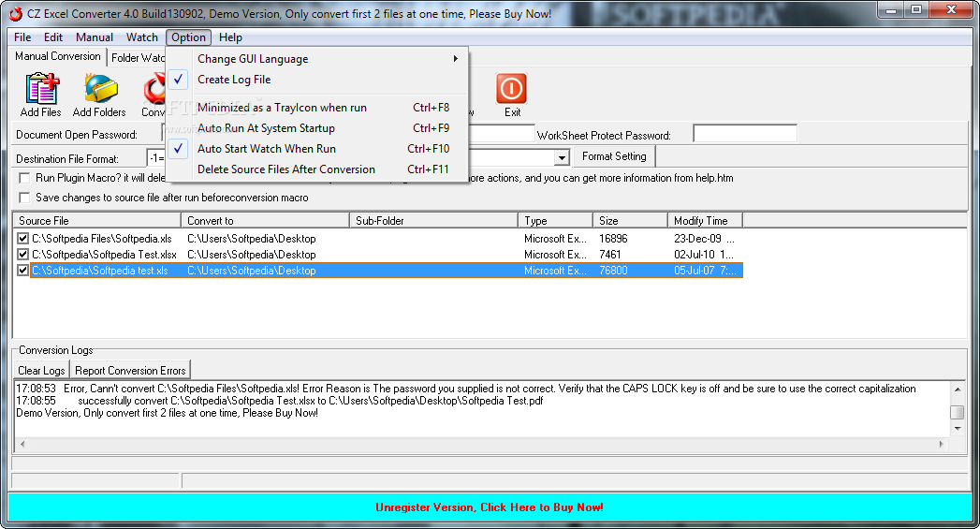Image resolution: width=980 pixels, height=529 pixels.
Task: Minimize the CZ Excel Converter window
Action: coord(891,10)
